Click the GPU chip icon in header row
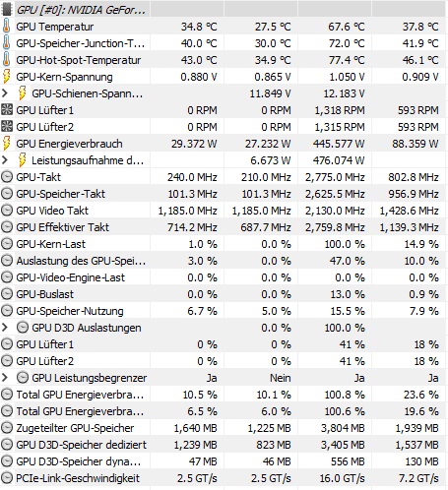 pyautogui.click(x=7, y=9)
